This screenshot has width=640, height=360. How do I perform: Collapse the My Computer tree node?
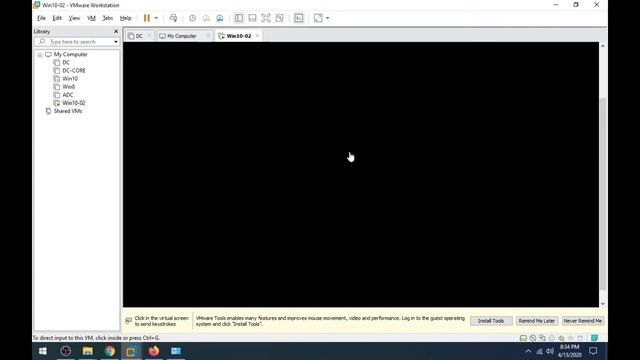40,55
